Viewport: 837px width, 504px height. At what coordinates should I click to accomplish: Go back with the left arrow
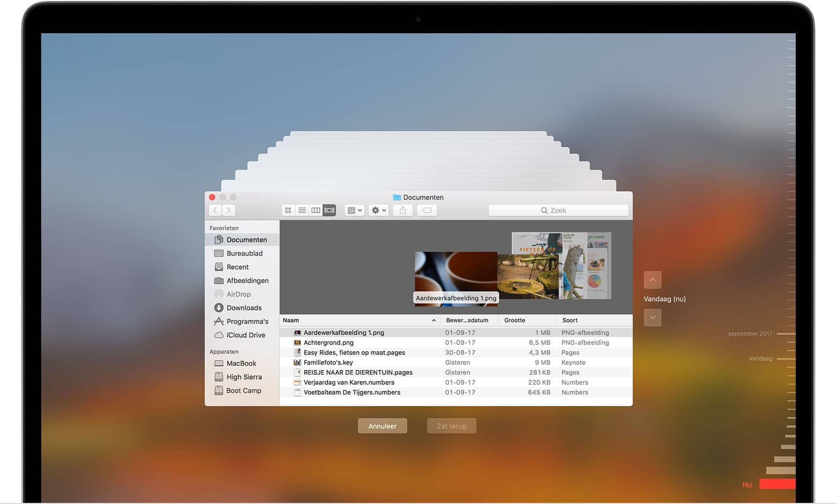tap(215, 211)
